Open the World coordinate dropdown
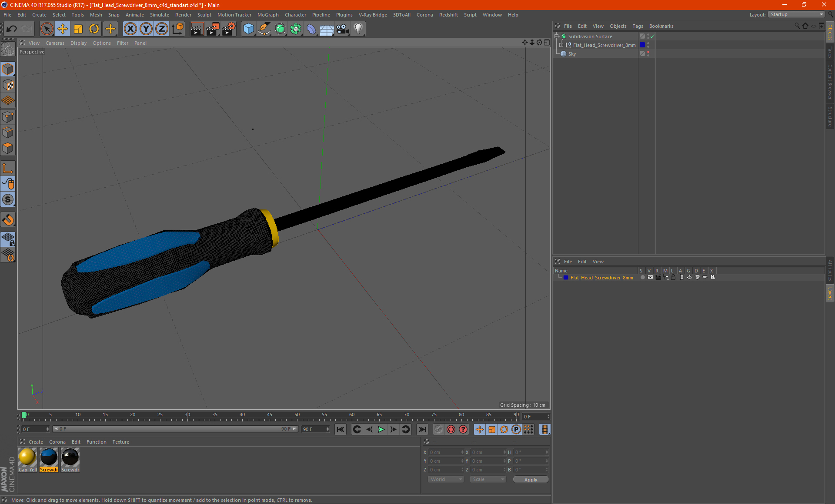Screen dimensions: 835x504 [446, 479]
